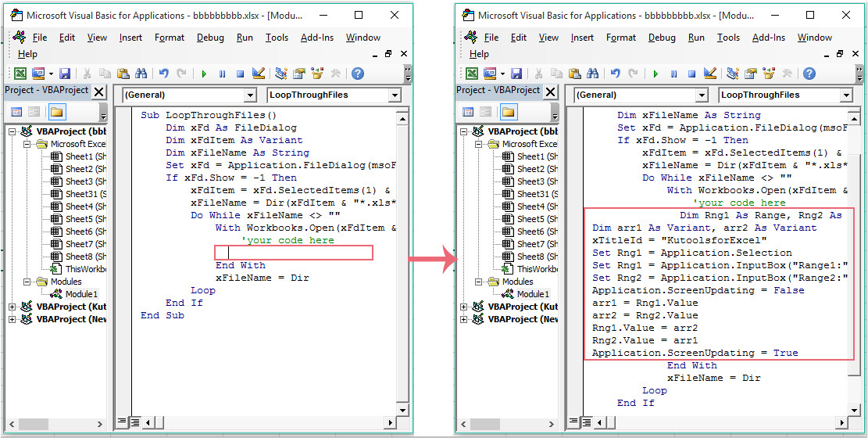Close the Project panel in right window
Viewport: 868px width, 438px height.
tap(552, 91)
